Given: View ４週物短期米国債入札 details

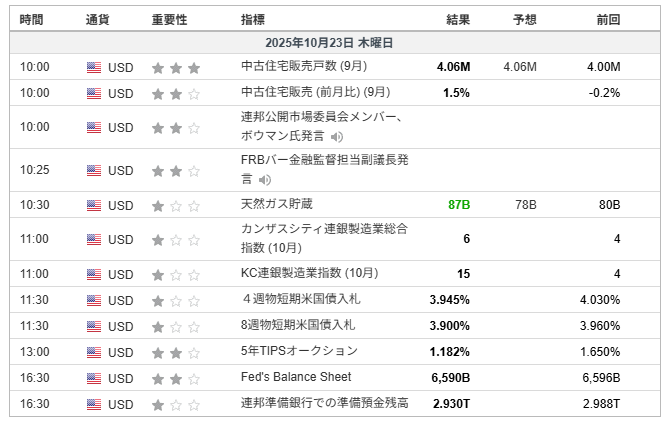Looking at the screenshot, I should [298, 299].
